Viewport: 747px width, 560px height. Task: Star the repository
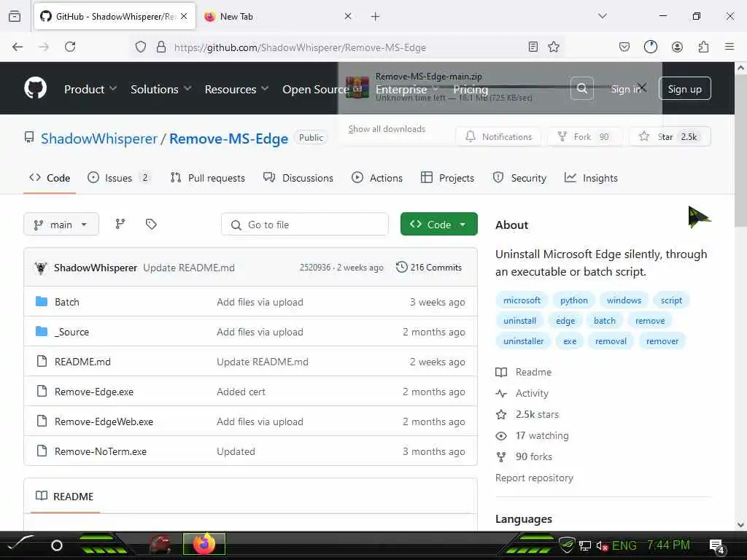[x=670, y=136]
